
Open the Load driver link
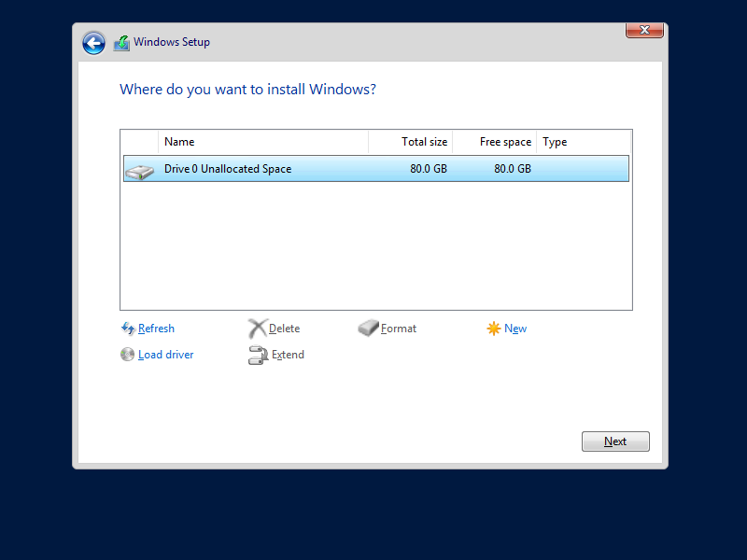coord(166,355)
